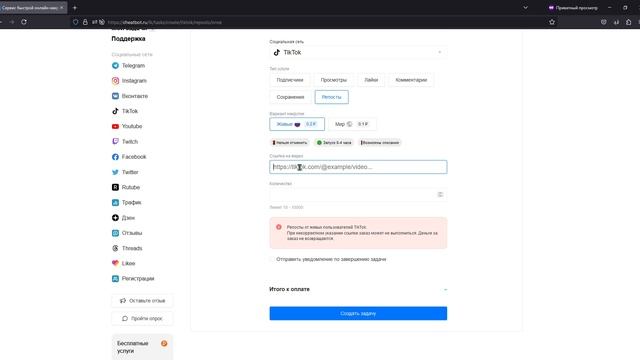This screenshot has height=360, width=640.
Task: Expand the Итого к оплате section
Action: pos(358,289)
